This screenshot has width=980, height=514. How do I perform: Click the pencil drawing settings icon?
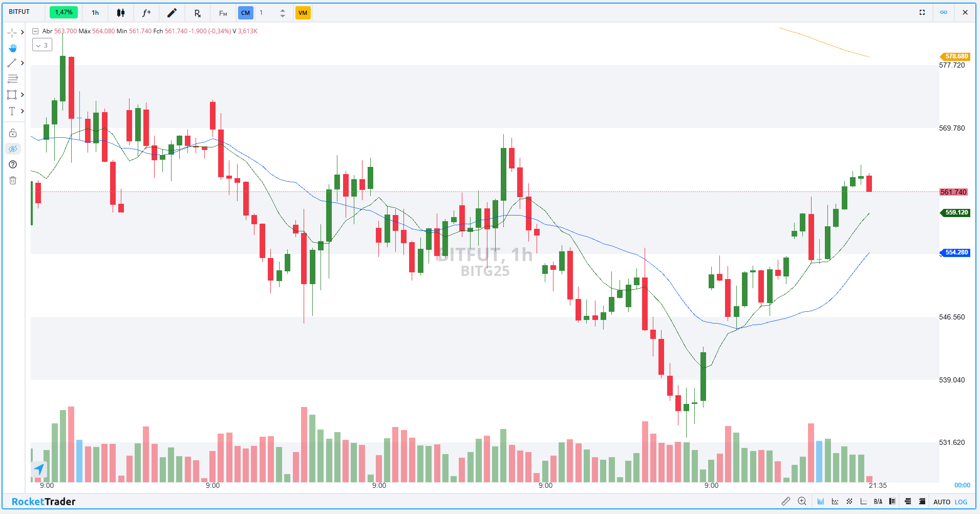pos(172,13)
